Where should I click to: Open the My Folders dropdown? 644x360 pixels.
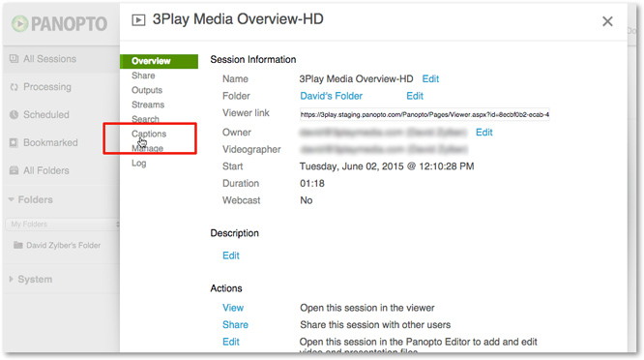63,224
